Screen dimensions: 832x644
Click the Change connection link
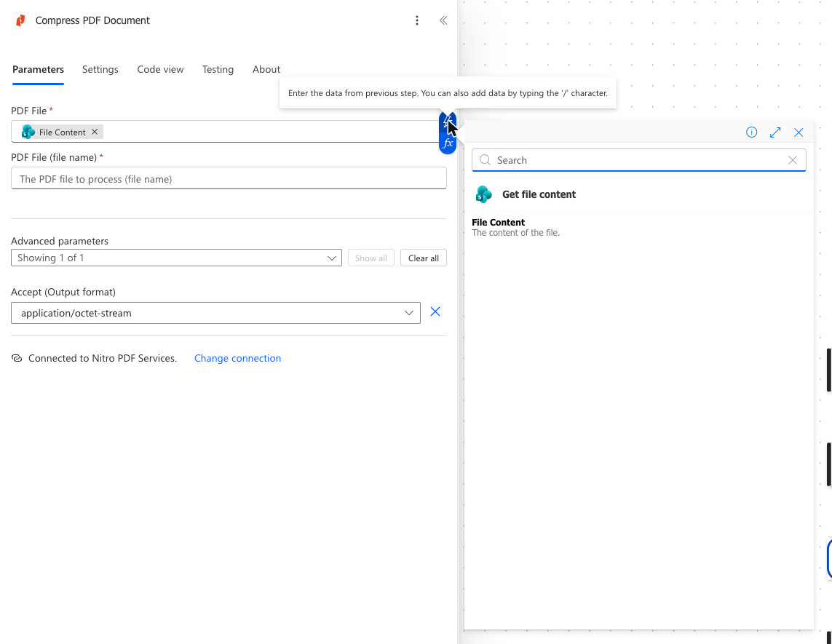tap(238, 358)
